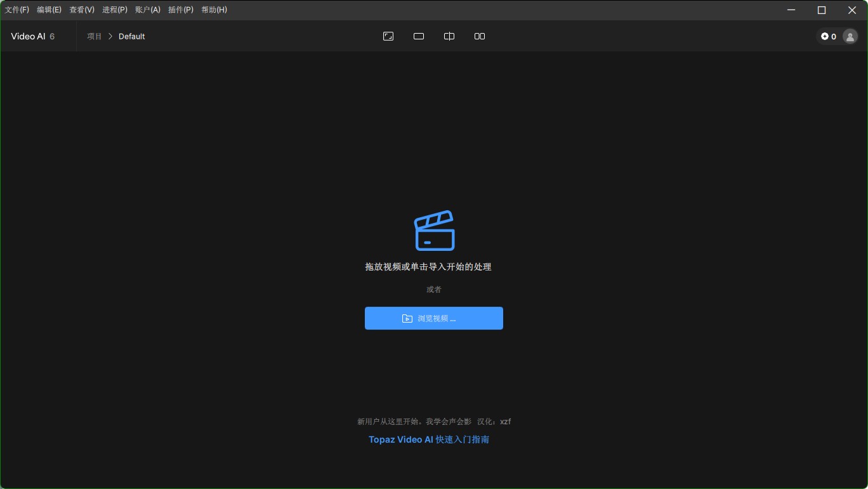Viewport: 868px width, 489px height.
Task: Select the side-by-side view layout icon
Action: click(x=480, y=36)
